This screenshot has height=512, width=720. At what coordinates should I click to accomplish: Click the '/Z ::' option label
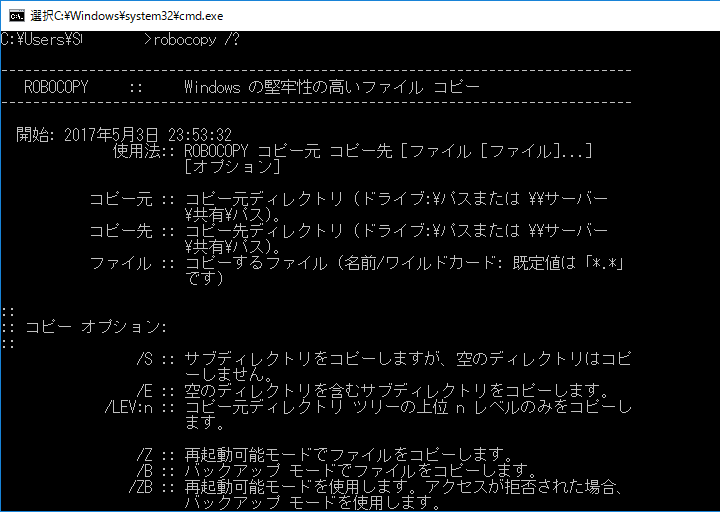156,455
